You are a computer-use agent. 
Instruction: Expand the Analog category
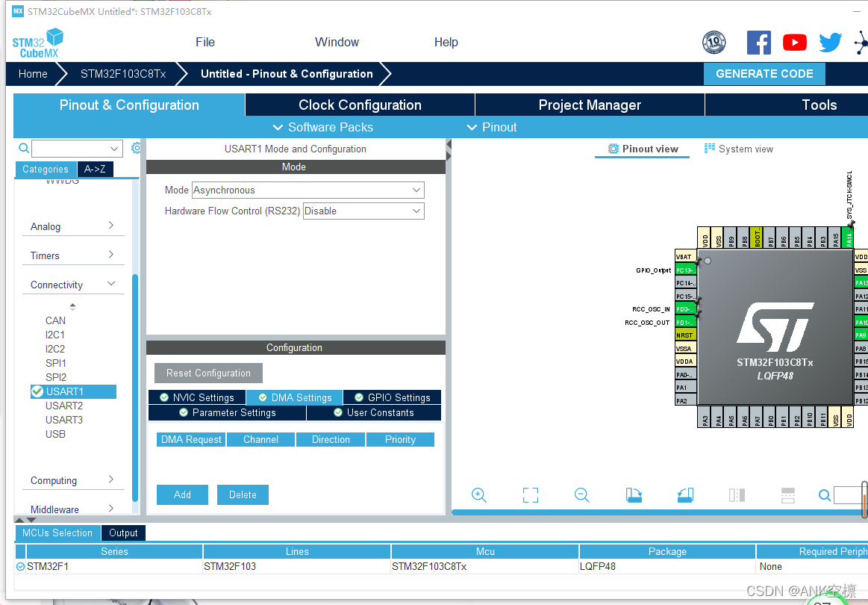point(72,226)
